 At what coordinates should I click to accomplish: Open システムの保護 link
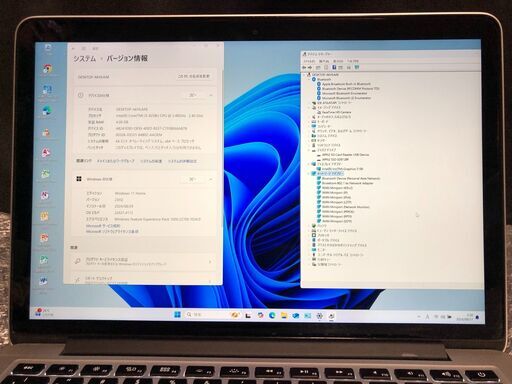[151, 161]
